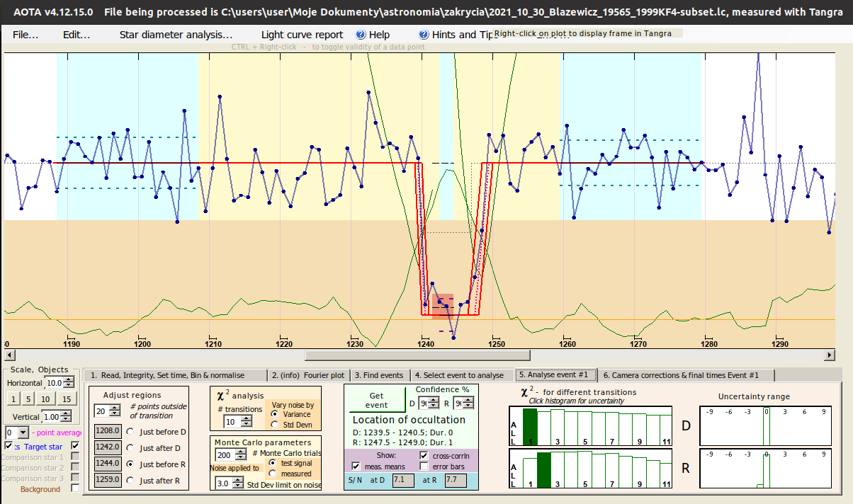Viewport: 853px width, 504px height.
Task: Set horizontal scale with the 1 button
Action: click(13, 399)
